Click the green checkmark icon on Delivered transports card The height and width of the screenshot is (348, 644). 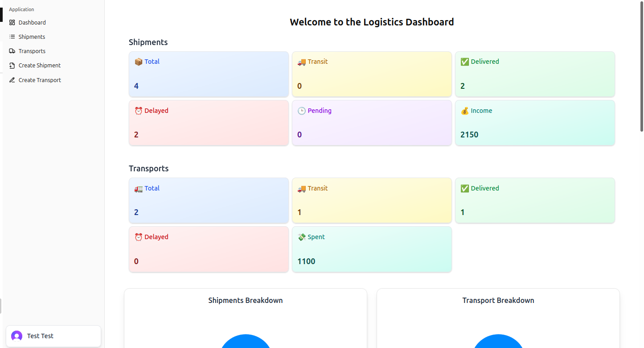click(x=464, y=188)
